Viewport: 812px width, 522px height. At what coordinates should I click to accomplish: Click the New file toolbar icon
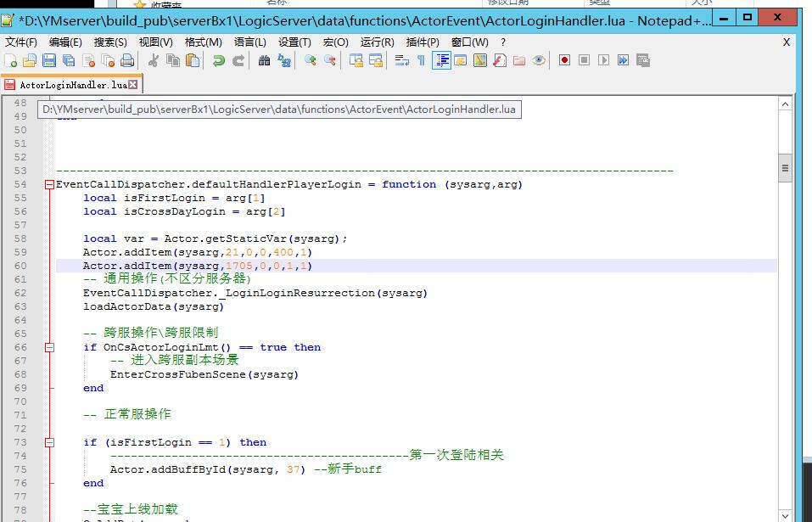(10, 60)
